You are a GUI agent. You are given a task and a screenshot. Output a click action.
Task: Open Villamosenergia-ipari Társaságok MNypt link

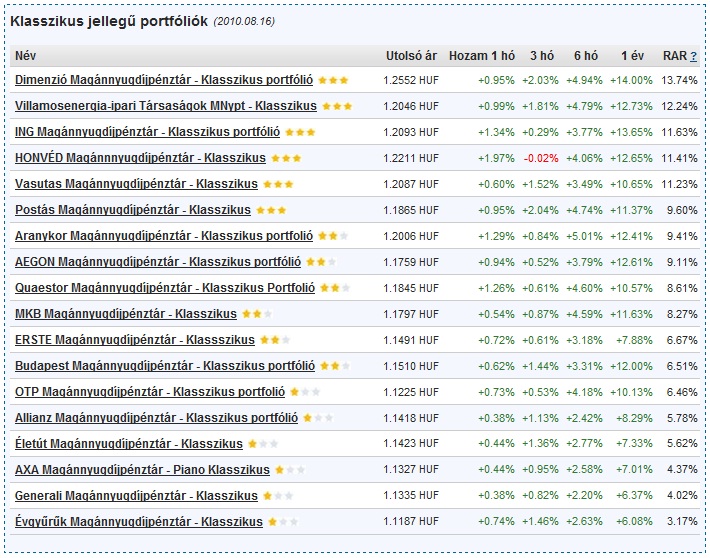coord(166,106)
